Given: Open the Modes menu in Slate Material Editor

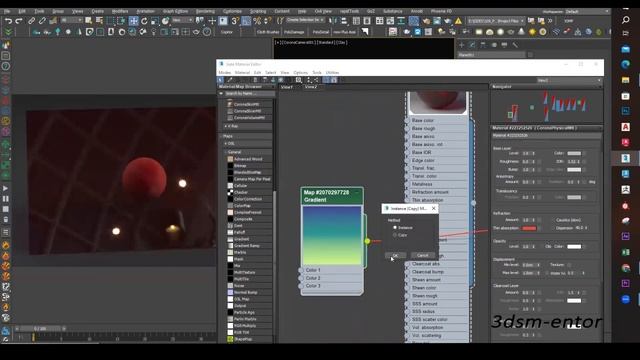Looking at the screenshot, I should 224,73.
